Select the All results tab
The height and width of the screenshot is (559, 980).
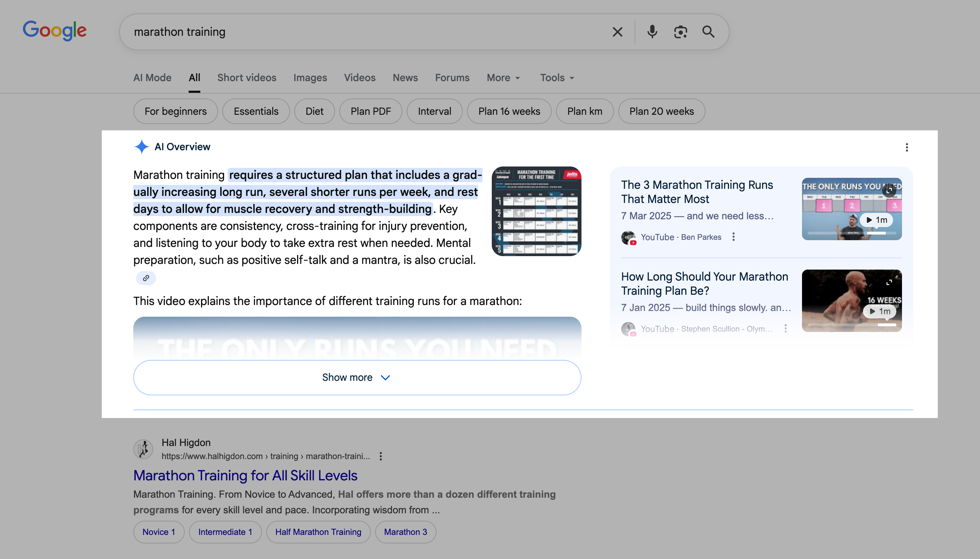tap(194, 78)
